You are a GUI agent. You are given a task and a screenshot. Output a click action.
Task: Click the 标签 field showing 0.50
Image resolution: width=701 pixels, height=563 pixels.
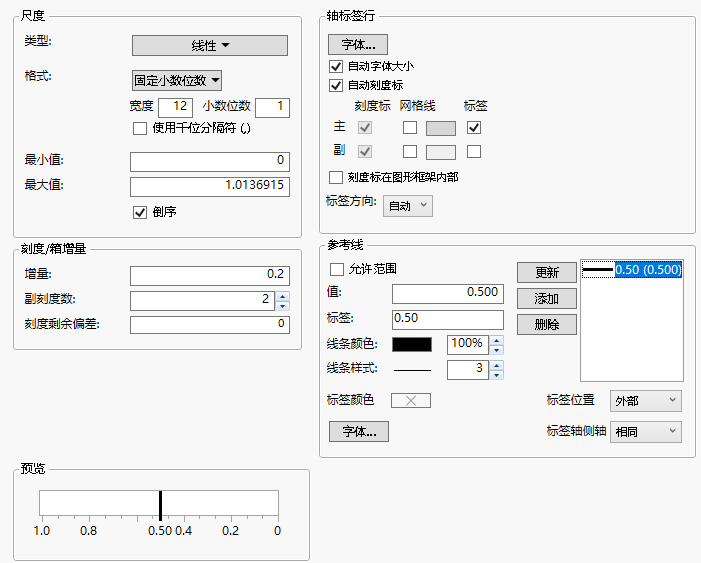pos(448,320)
